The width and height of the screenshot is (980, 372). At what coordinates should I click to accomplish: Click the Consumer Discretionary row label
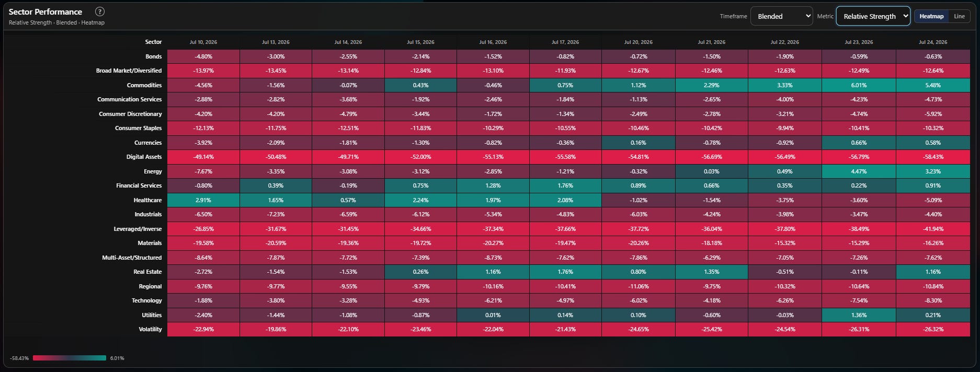point(130,114)
